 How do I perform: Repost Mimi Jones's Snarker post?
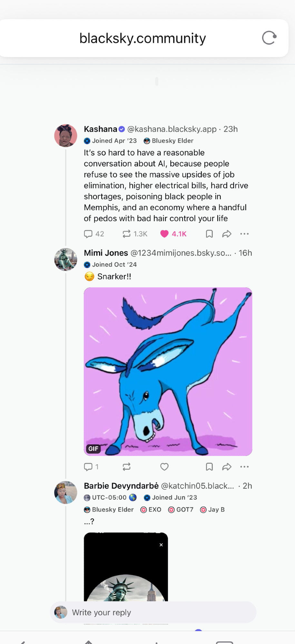[126, 467]
